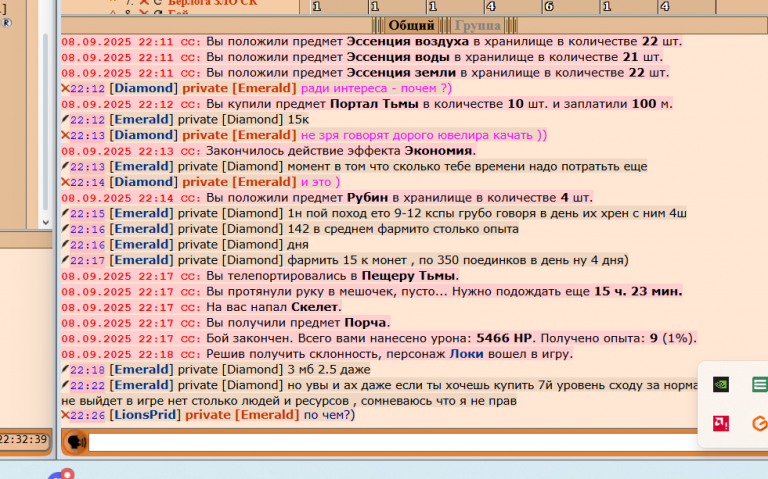Click 'Эссенция земли' item name in log
The width and height of the screenshot is (768, 479).
(x=401, y=73)
